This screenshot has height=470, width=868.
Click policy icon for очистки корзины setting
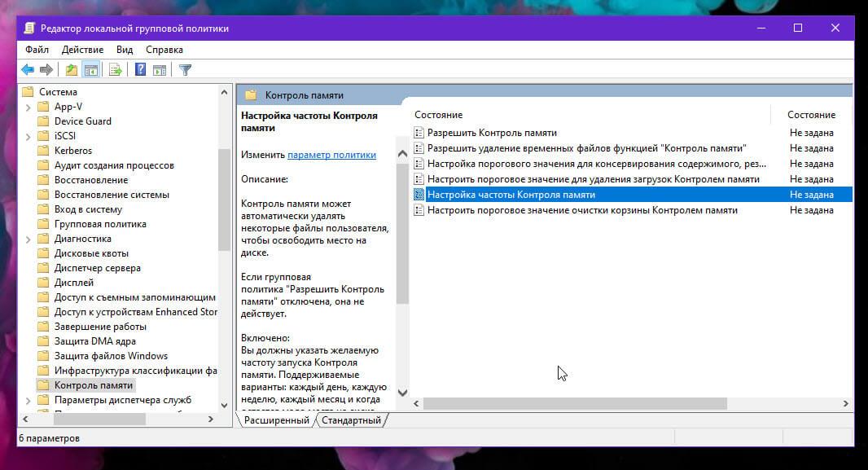coord(419,210)
